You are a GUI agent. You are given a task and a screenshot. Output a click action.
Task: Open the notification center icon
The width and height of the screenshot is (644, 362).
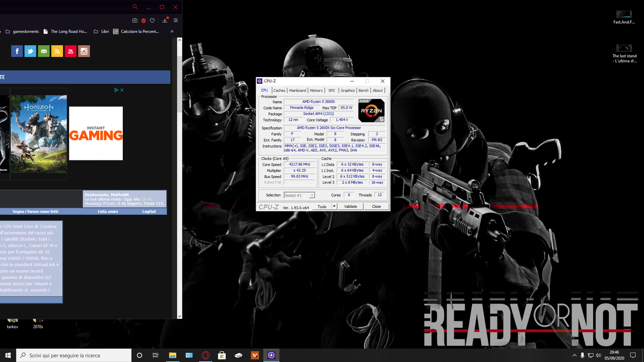(634, 355)
